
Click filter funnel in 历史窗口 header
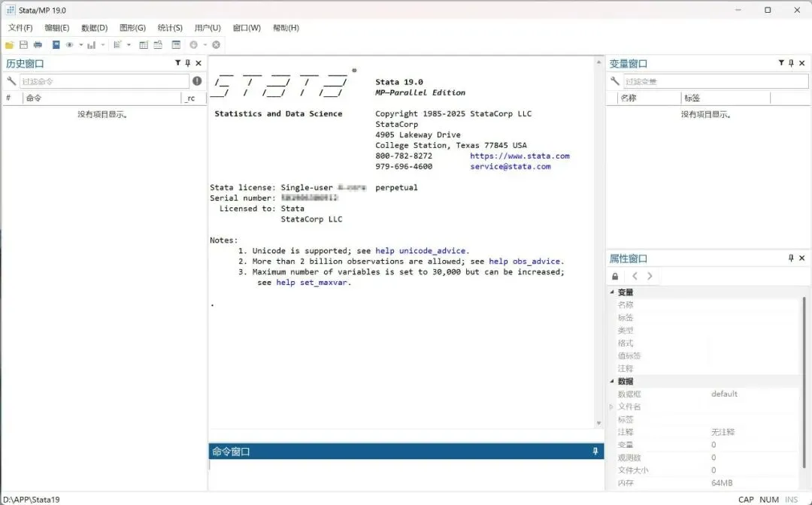177,62
